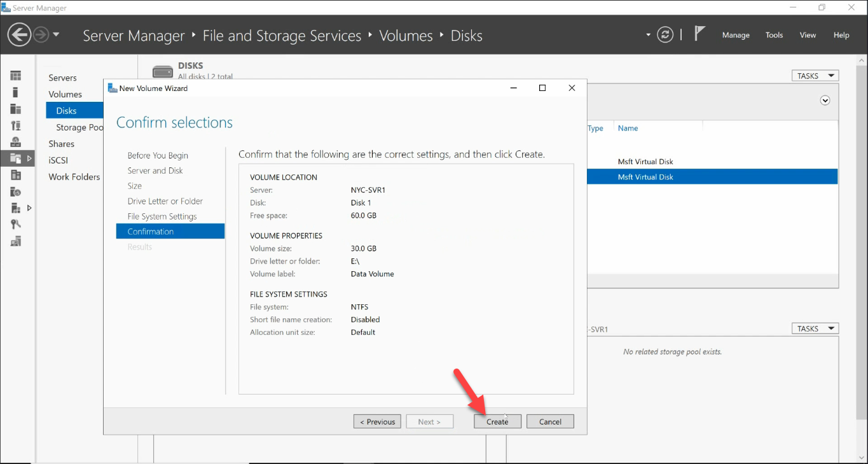Go to Before You Begin wizard step
The image size is (868, 464).
pos(158,155)
